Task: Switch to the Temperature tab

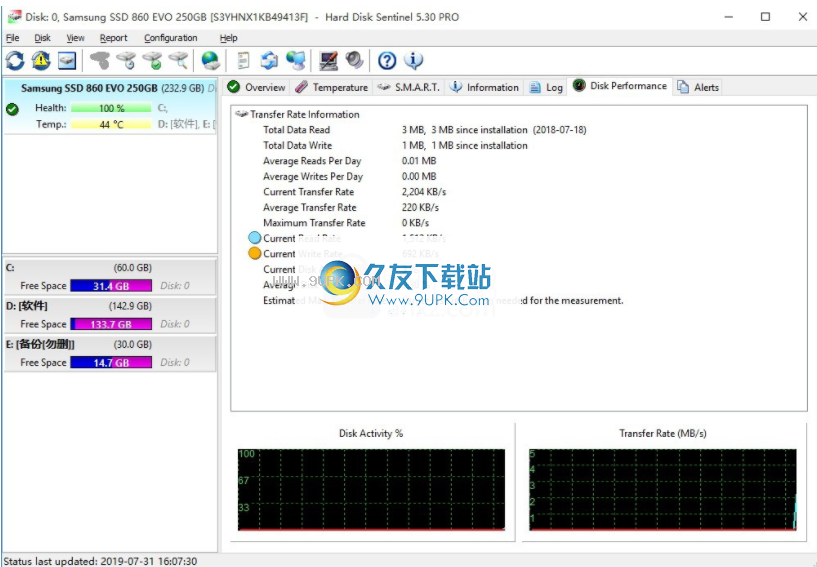Action: click(x=331, y=87)
